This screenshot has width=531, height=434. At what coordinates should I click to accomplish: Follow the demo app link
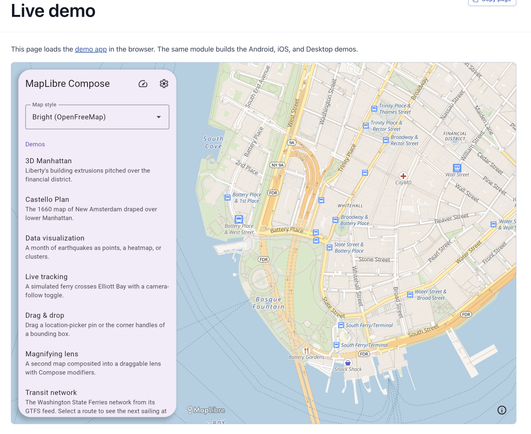pos(91,49)
